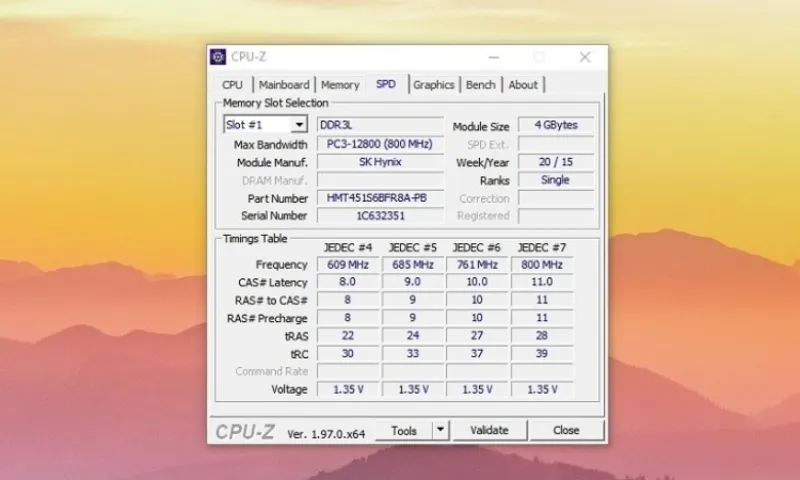The height and width of the screenshot is (480, 800).
Task: Click the 4 GBytes module size value
Action: (556, 125)
